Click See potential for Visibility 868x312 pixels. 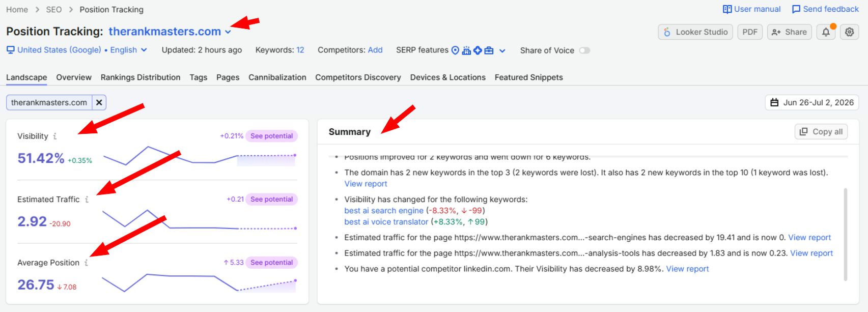[x=271, y=136]
